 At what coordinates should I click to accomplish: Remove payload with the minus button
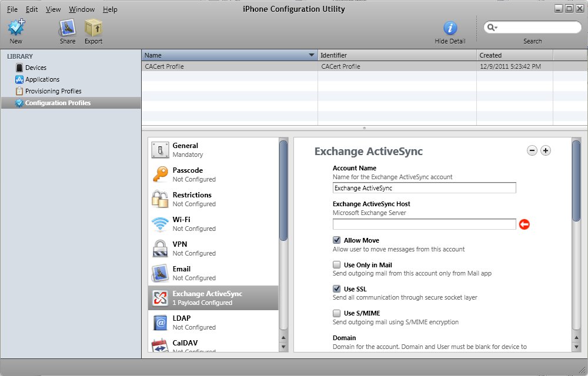coord(532,151)
